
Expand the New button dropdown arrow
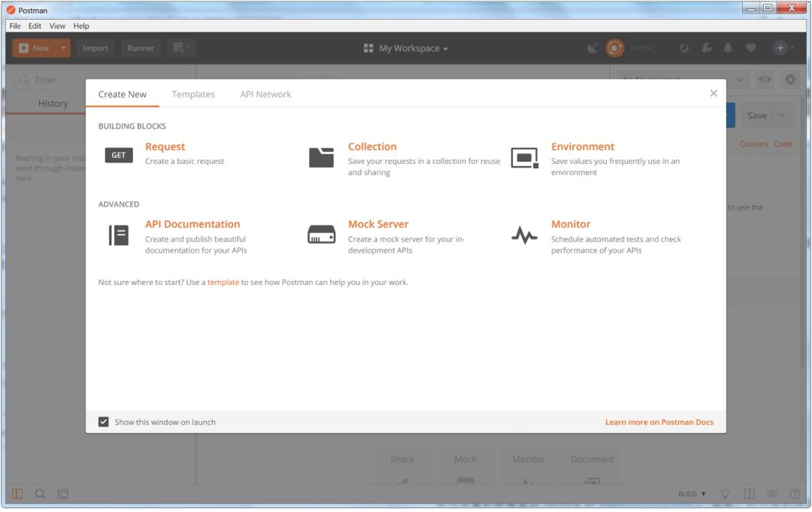tap(63, 48)
